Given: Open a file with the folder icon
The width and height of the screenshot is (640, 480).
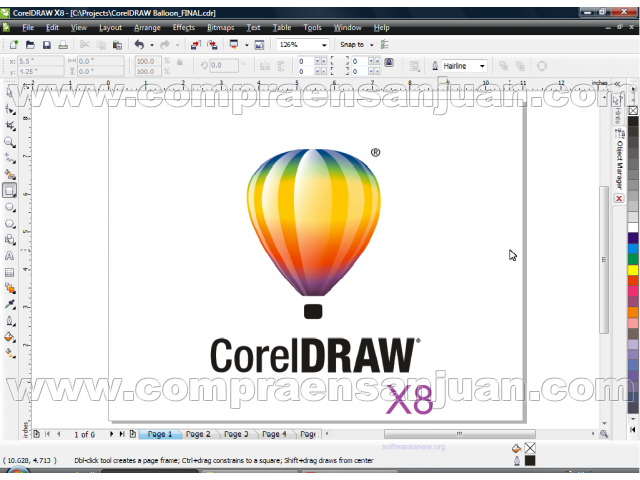Looking at the screenshot, I should click(x=30, y=44).
